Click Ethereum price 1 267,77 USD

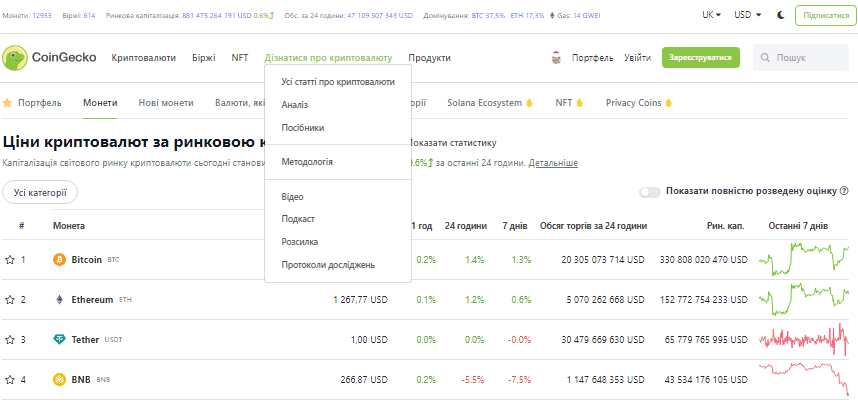[360, 300]
